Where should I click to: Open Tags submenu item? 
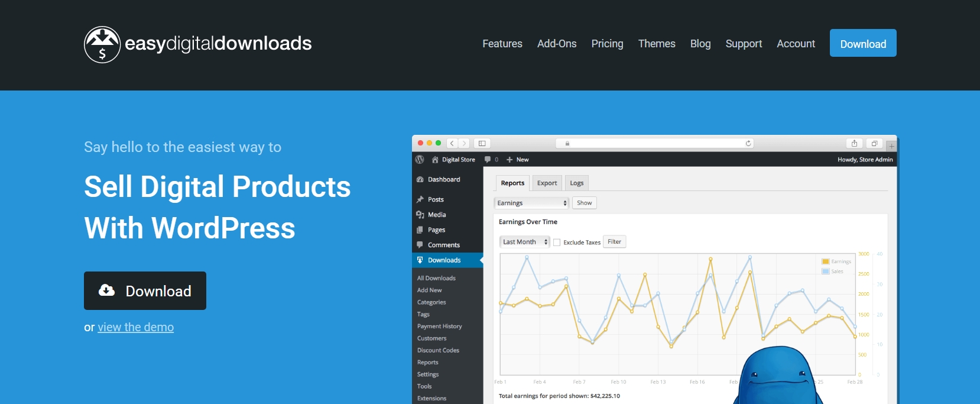click(x=423, y=314)
